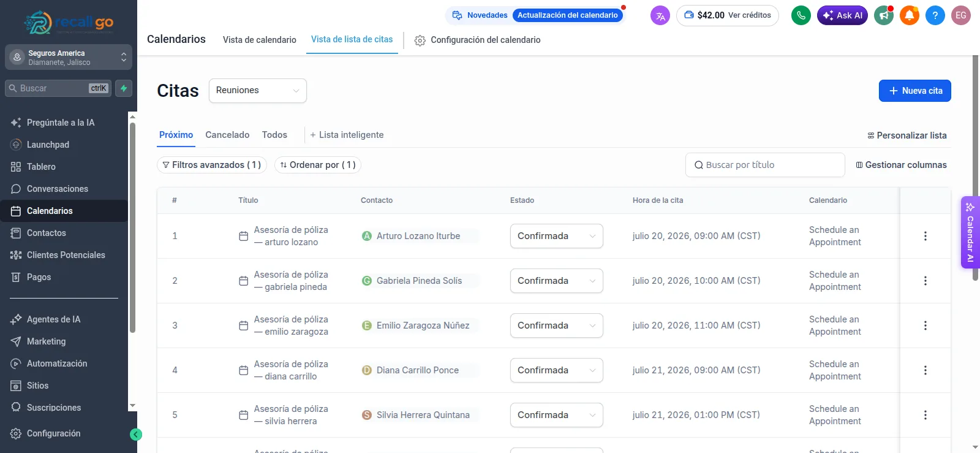Open row actions for Diana Carrillo appointment
This screenshot has height=453, width=980.
[925, 370]
